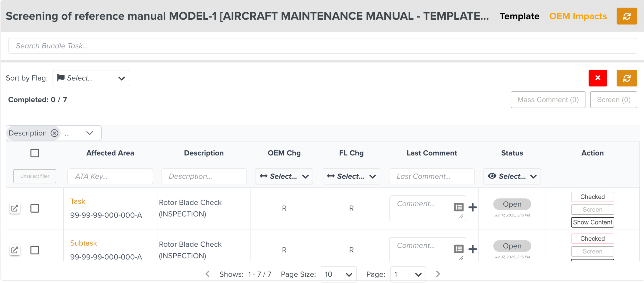This screenshot has width=644, height=283.
Task: Click Show Content button in Task row
Action: (x=592, y=222)
